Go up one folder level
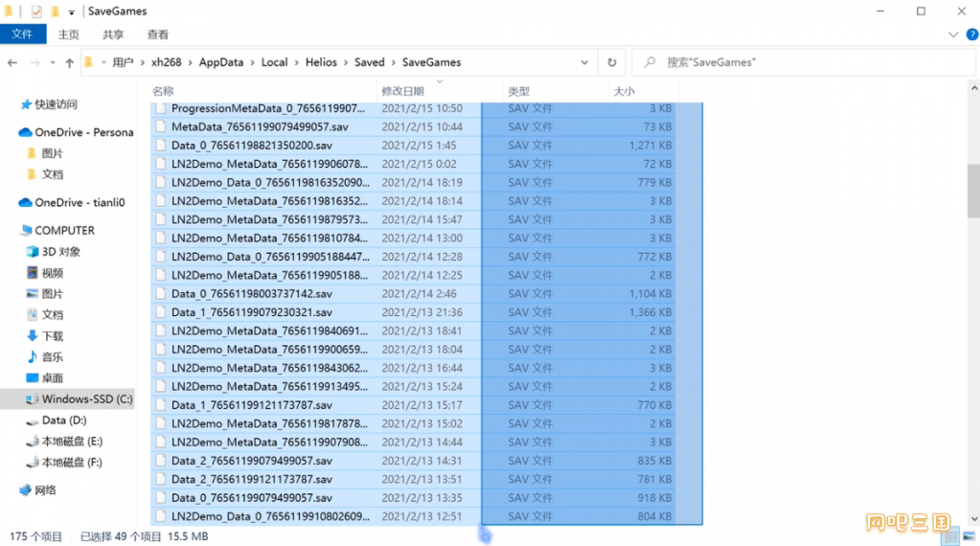The width and height of the screenshot is (980, 546). coord(69,62)
